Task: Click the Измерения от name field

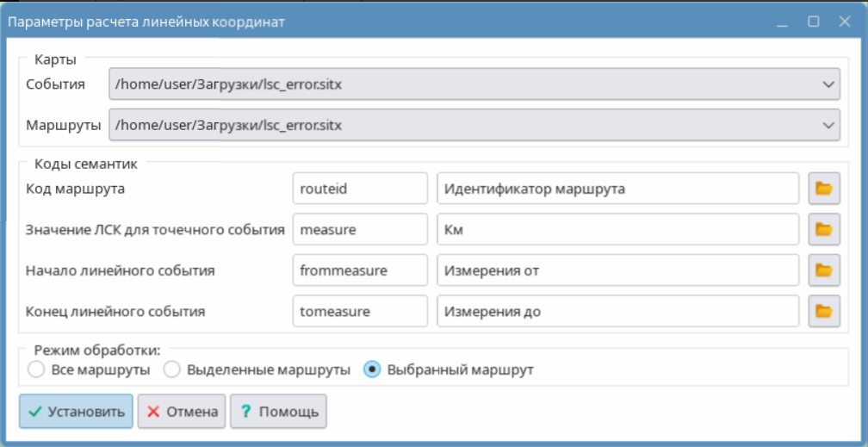Action: (x=617, y=270)
